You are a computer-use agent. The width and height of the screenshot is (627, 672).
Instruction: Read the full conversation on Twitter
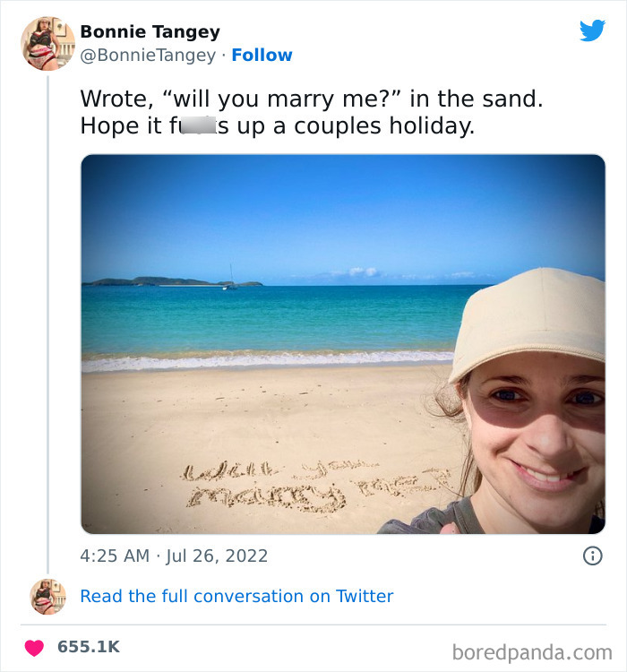236,597
